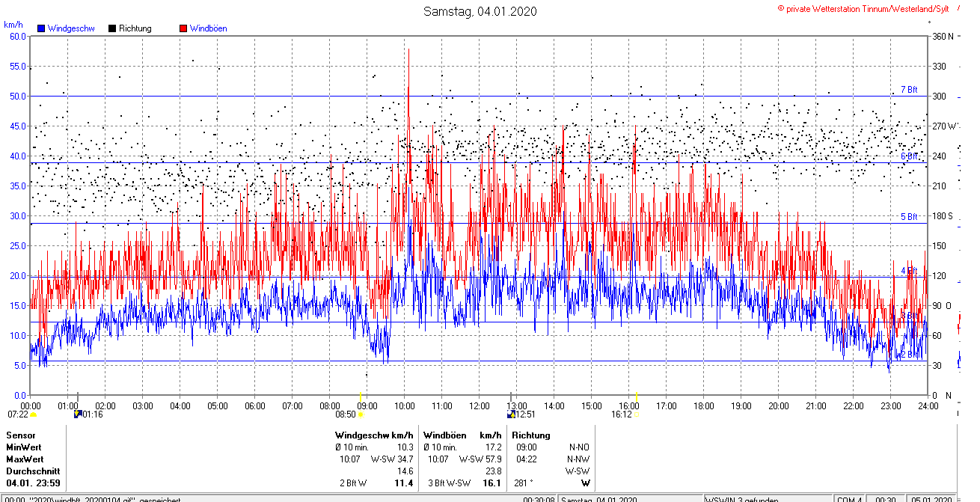The image size is (980, 502).
Task: Click the COM 4 status bar entry
Action: [x=849, y=500]
